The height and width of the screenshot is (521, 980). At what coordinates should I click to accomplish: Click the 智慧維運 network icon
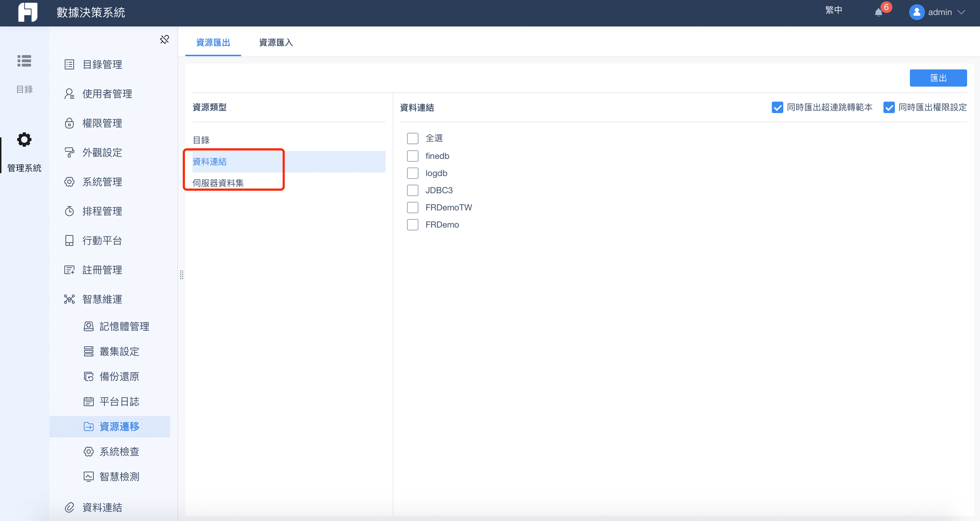tap(69, 299)
